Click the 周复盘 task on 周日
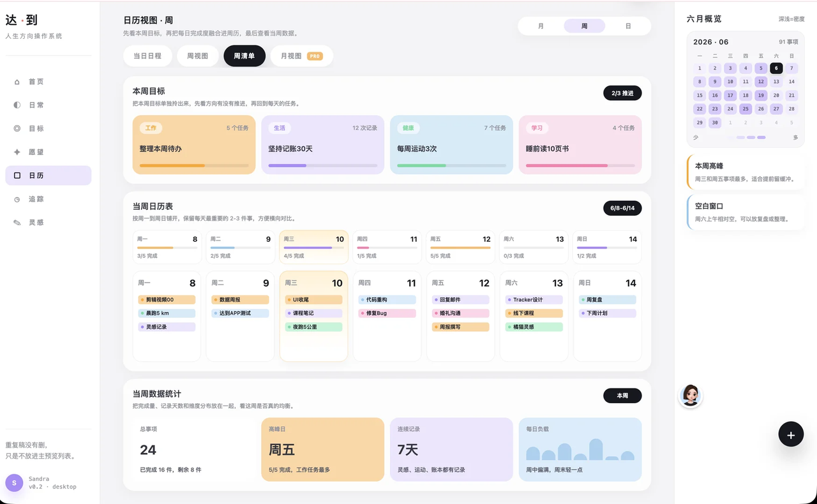Screen dimensions: 817x504 click(x=607, y=299)
